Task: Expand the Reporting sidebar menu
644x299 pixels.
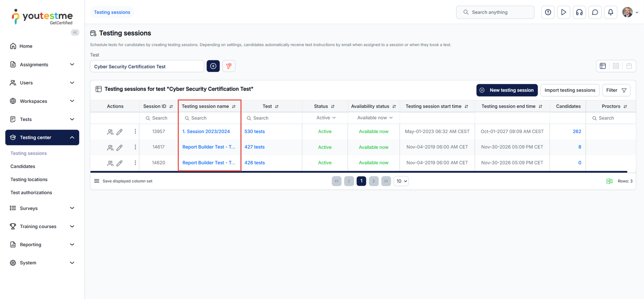Action: [42, 245]
